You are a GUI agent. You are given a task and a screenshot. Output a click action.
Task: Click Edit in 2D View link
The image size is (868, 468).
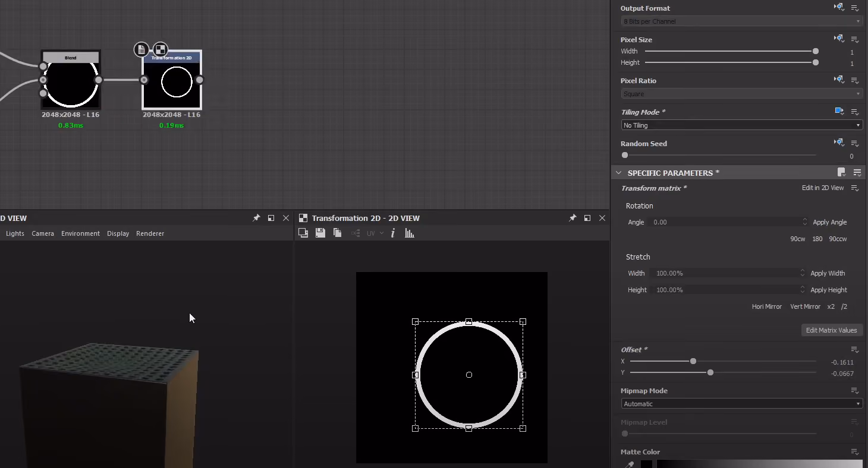pos(823,188)
